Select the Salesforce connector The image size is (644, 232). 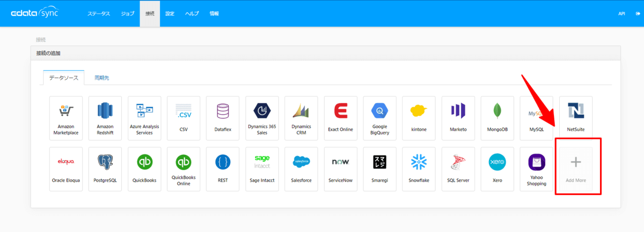301,169
